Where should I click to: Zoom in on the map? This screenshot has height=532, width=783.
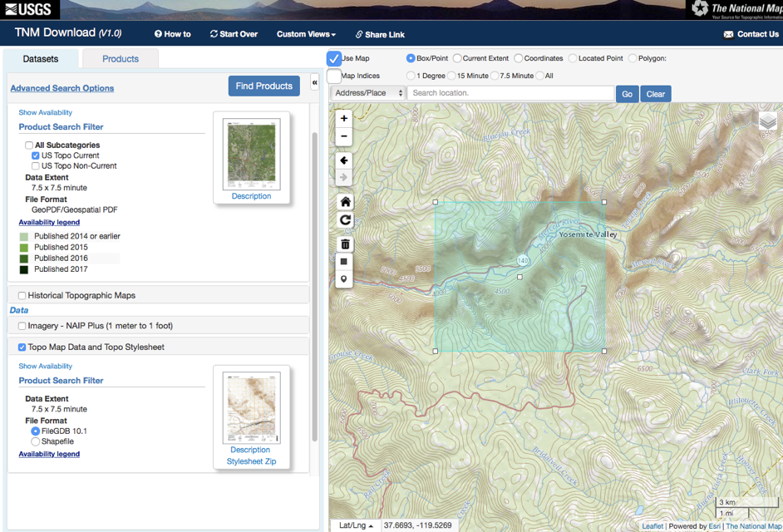(x=343, y=118)
